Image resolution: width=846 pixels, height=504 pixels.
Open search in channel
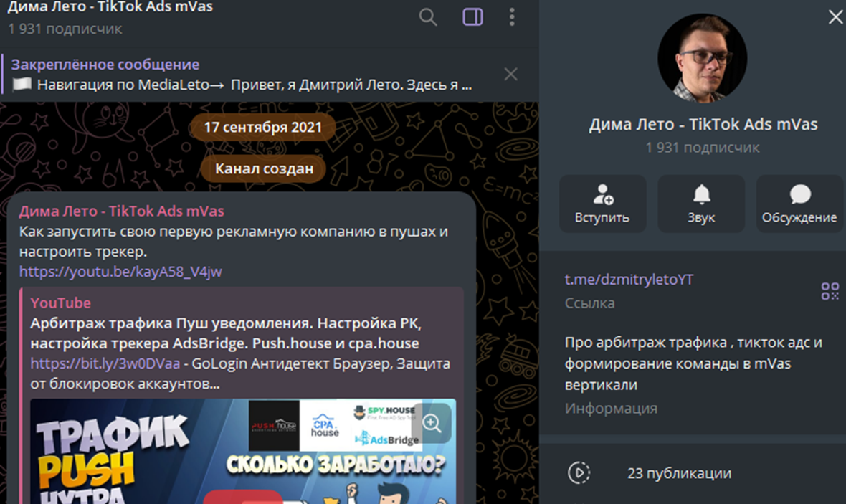[x=428, y=17]
